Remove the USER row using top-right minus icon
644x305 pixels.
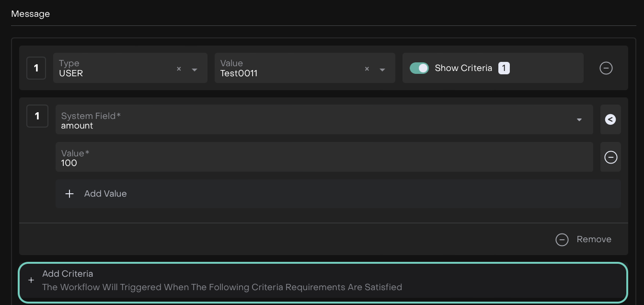[606, 68]
